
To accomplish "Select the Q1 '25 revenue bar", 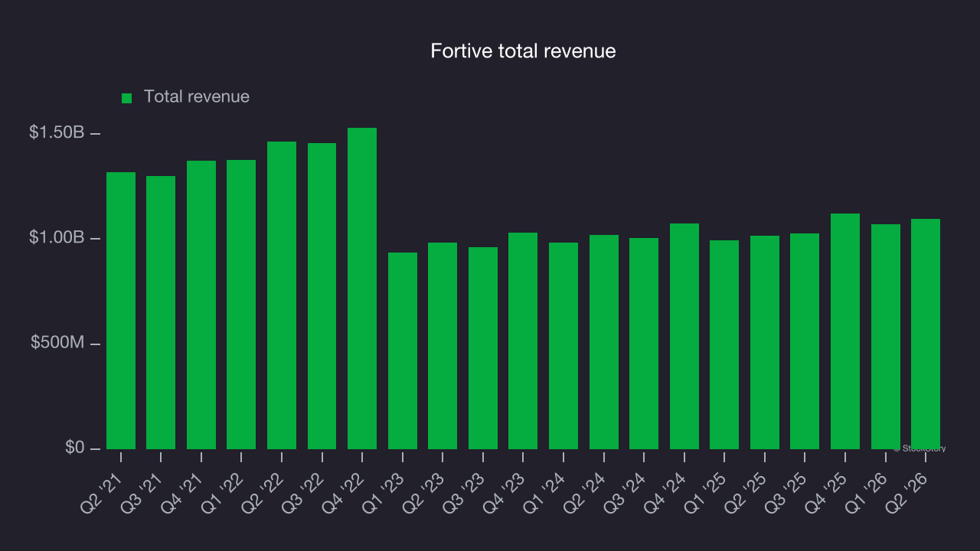I will (724, 345).
